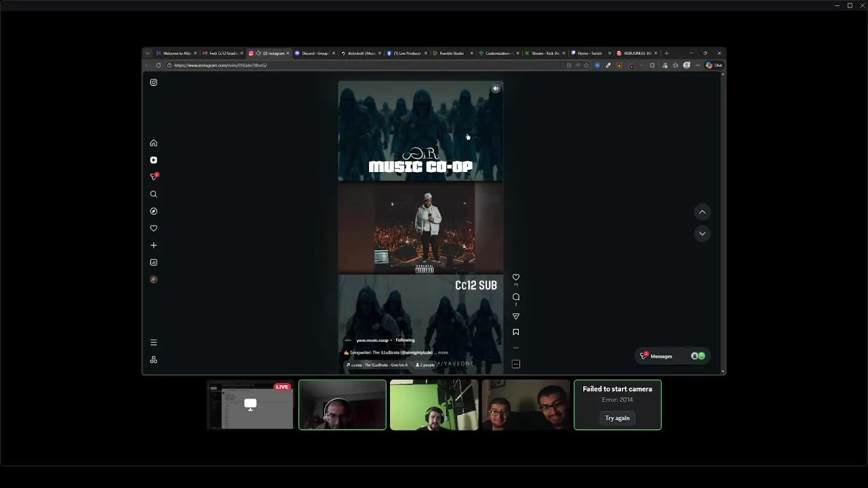This screenshot has height=488, width=868.
Task: Open profile avatar in Instagram sidebar
Action: click(x=153, y=279)
